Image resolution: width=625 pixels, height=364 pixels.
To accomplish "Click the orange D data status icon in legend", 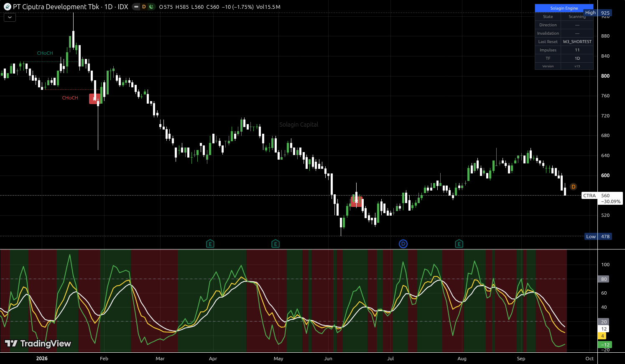I will tap(144, 7).
